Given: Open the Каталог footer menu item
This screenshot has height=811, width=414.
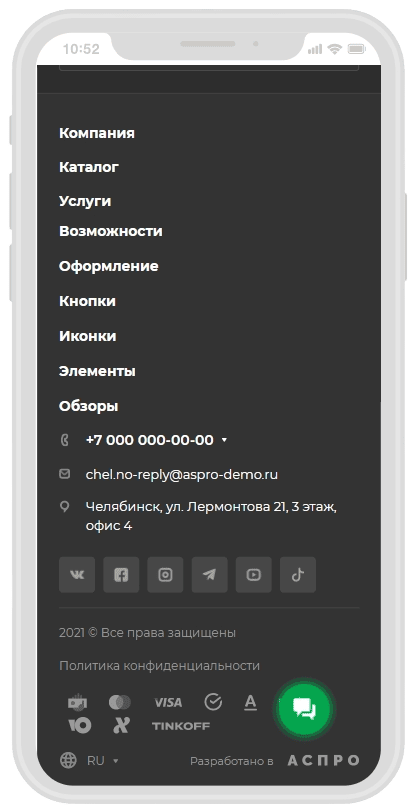Looking at the screenshot, I should [x=89, y=167].
